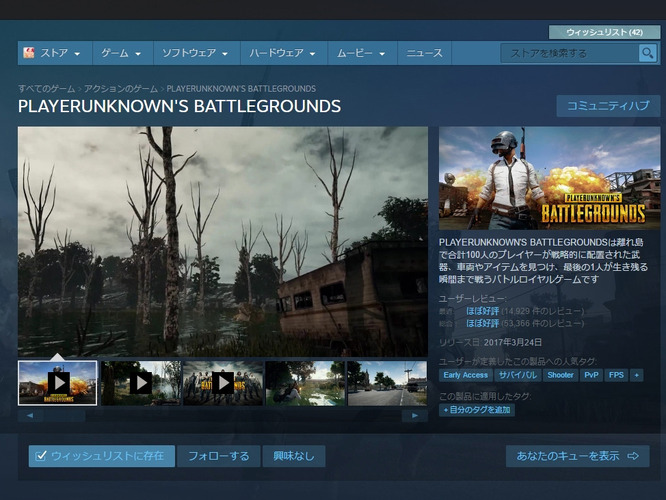666x500 pixels.
Task: Play the third trailer thumbnail with squad
Action: click(x=223, y=383)
